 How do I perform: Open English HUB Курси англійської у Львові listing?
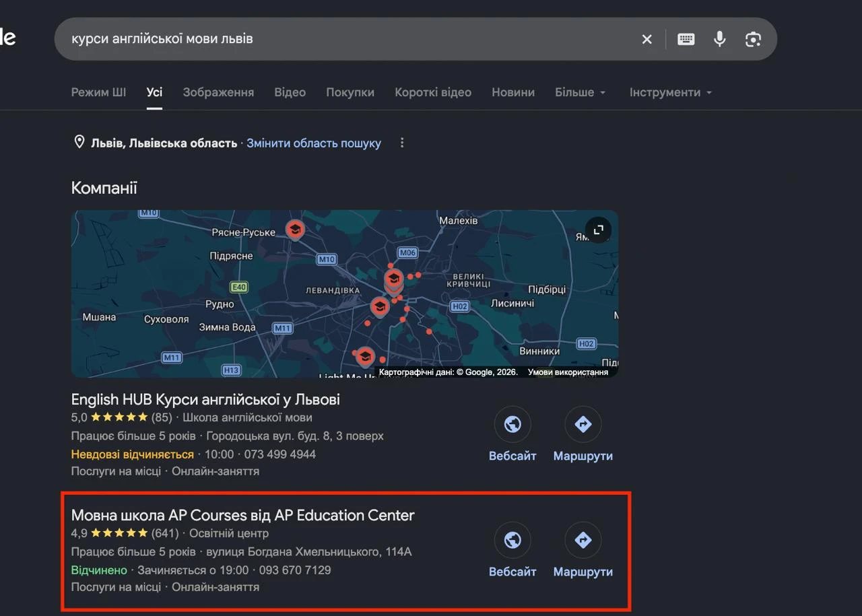pos(205,399)
